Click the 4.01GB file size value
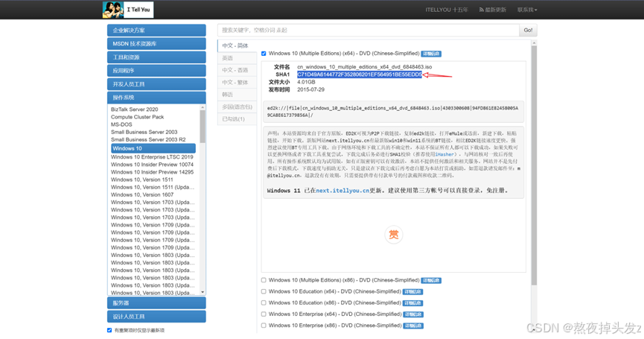 307,82
